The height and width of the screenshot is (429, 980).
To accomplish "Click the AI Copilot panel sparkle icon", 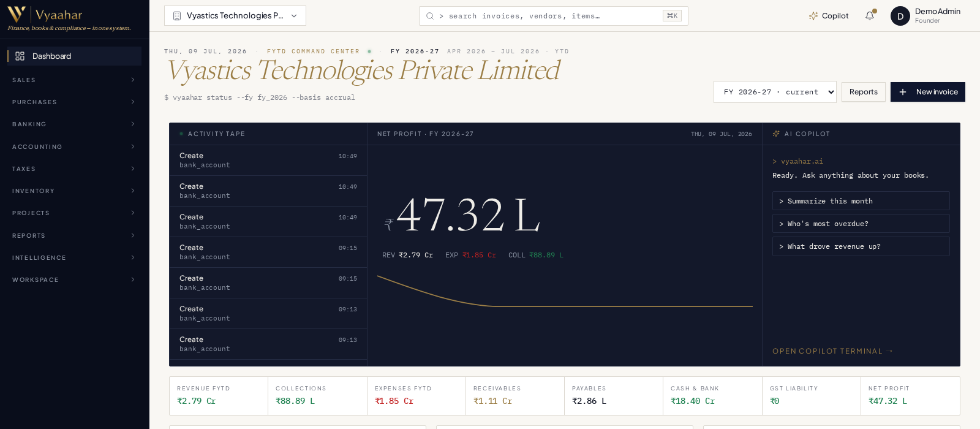I will [x=776, y=134].
